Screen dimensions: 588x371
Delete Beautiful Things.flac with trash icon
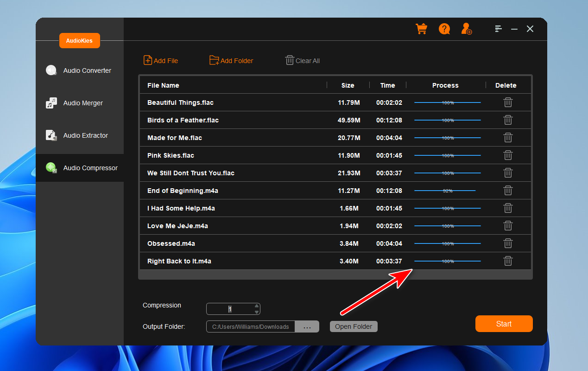pos(508,102)
